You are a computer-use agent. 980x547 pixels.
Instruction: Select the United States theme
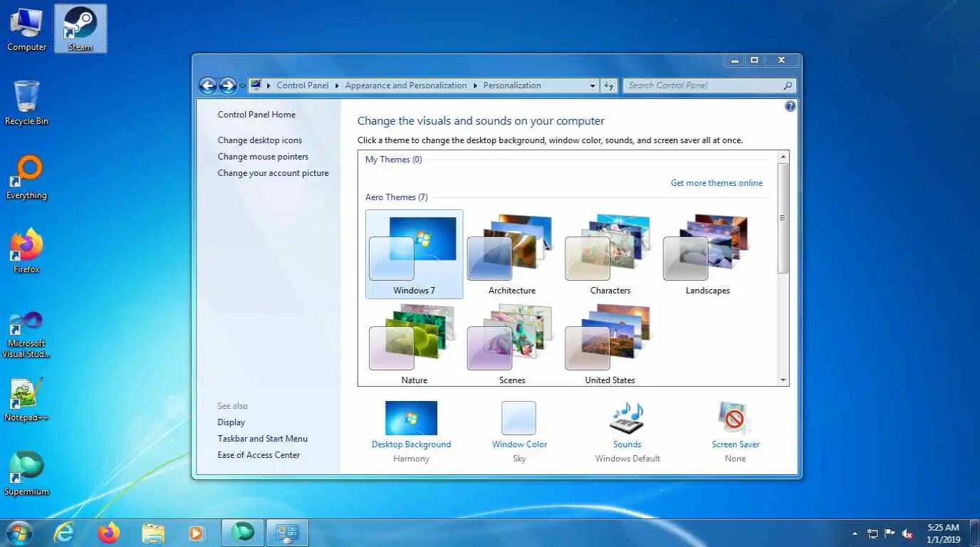610,344
